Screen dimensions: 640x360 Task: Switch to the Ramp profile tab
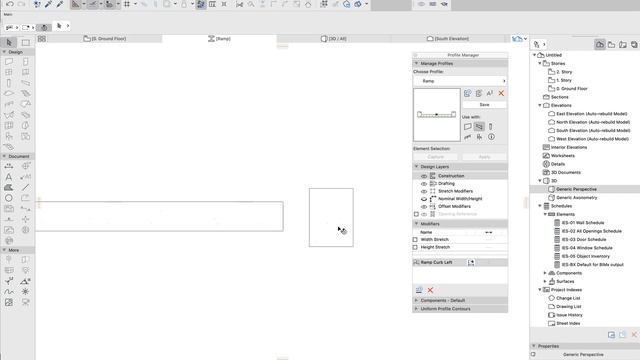pyautogui.click(x=220, y=39)
